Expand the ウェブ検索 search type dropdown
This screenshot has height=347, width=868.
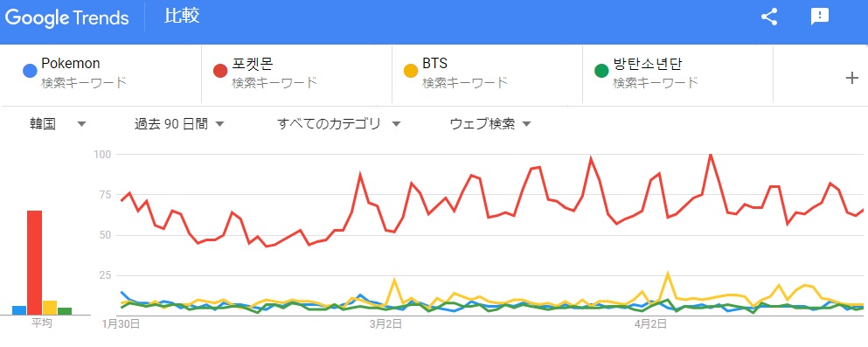[490, 124]
